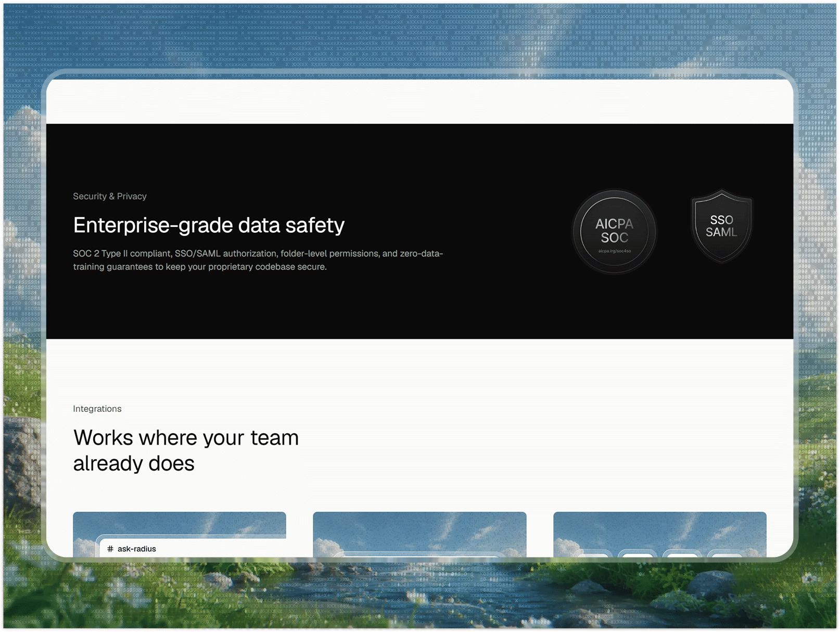Click the hash icon beside ask-radius
This screenshot has height=632, width=840.
tap(110, 549)
